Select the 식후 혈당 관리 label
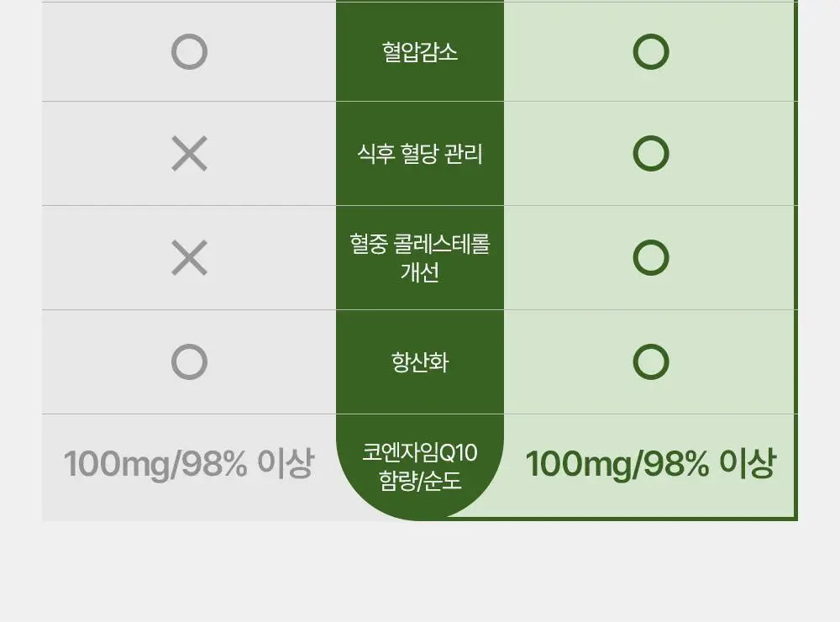 coord(420,154)
